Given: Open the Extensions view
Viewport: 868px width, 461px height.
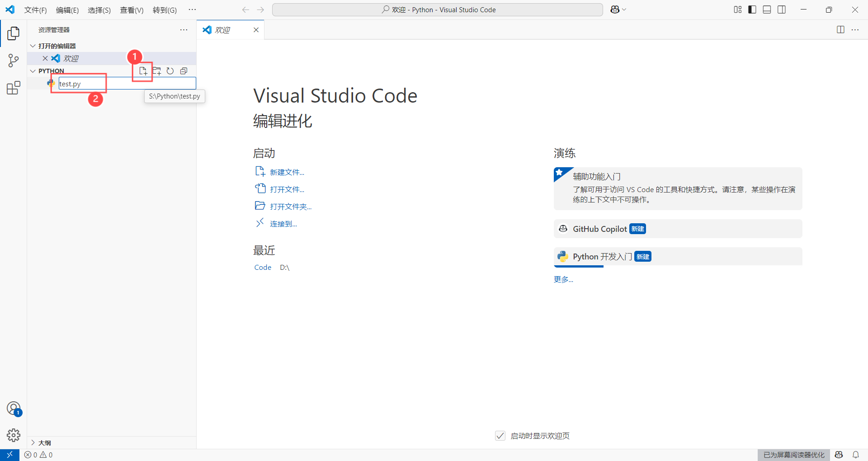Looking at the screenshot, I should pos(13,88).
